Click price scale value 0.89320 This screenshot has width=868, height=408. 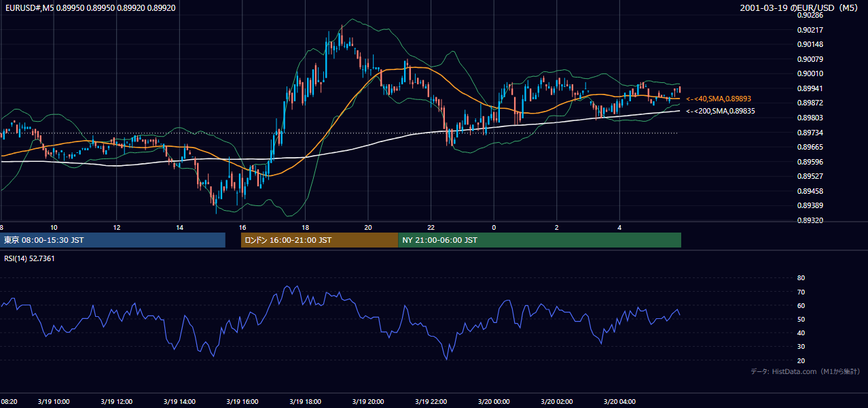pos(810,220)
